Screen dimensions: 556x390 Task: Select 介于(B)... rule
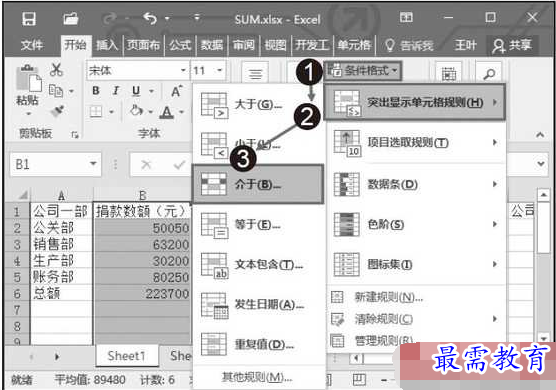tap(257, 184)
